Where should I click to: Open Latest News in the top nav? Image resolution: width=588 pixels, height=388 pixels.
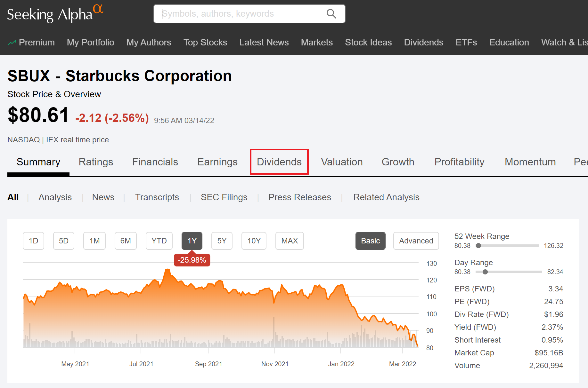[x=264, y=42]
